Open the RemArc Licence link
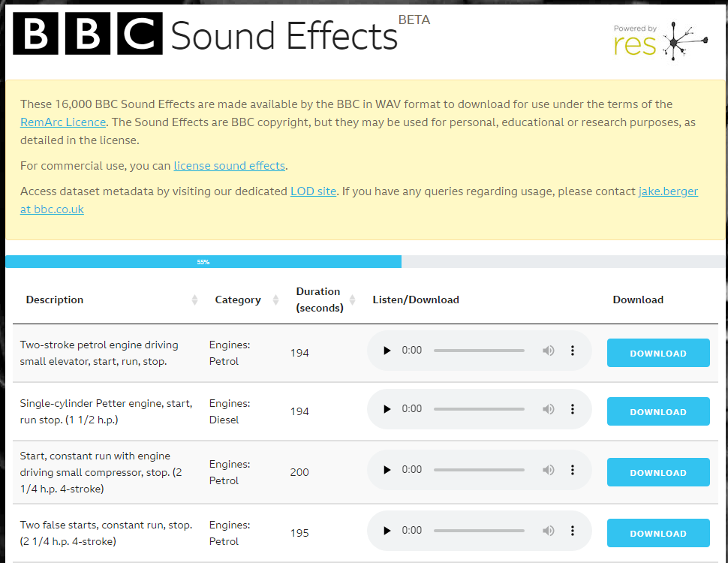 coord(63,122)
